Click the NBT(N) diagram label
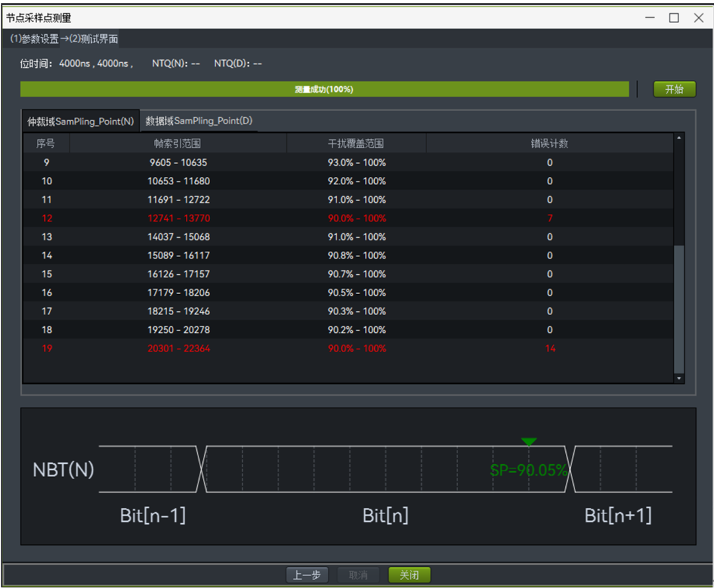Screen dimensions: 714x588 click(63, 470)
